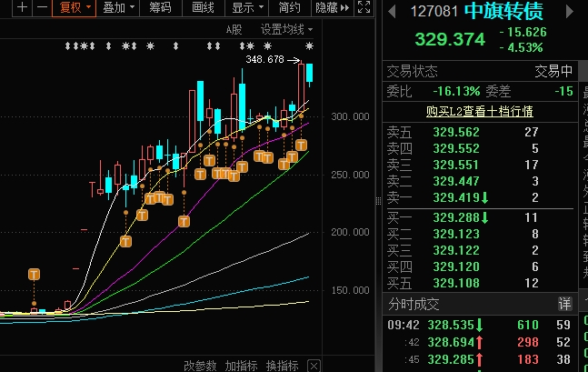The width and height of the screenshot is (588, 372).
Task: Click 换指标 below the chart
Action: point(282,366)
